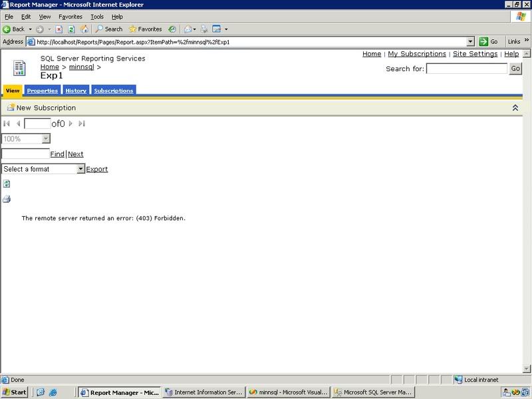Switch to minnsql Microsoft Visual Studio taskbar window

click(x=289, y=392)
